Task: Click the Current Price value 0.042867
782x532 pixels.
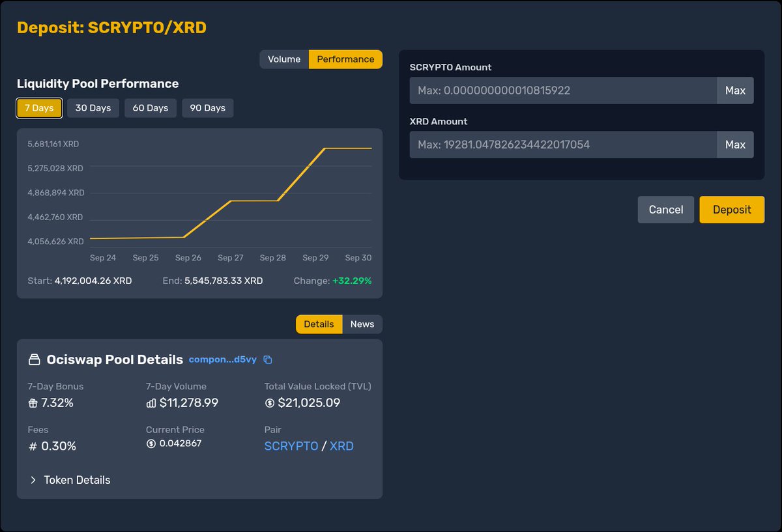Action: 181,443
